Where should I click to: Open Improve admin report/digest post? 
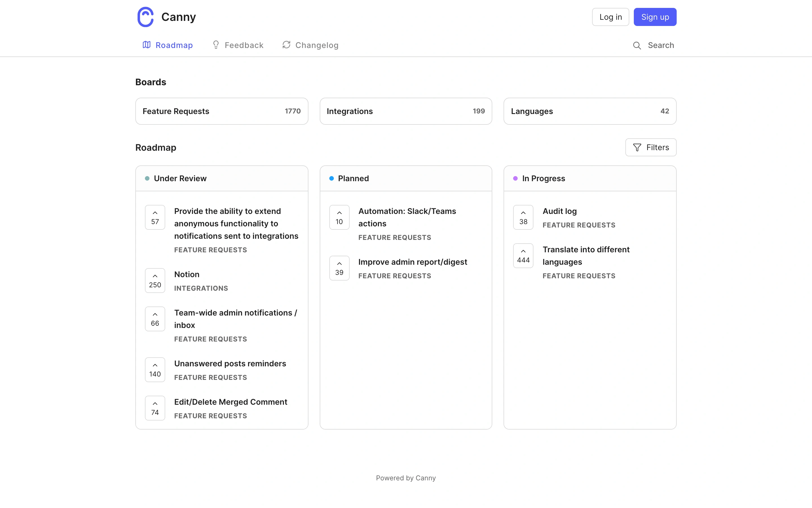click(413, 262)
